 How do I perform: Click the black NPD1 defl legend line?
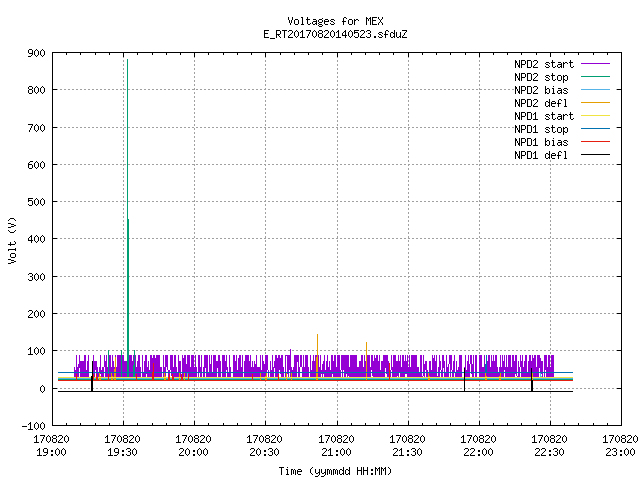click(x=596, y=155)
